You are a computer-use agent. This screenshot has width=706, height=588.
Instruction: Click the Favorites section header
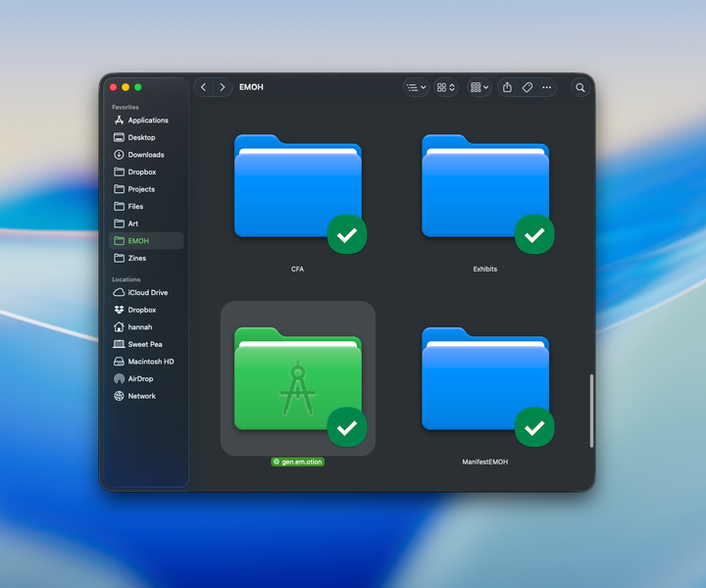(126, 107)
